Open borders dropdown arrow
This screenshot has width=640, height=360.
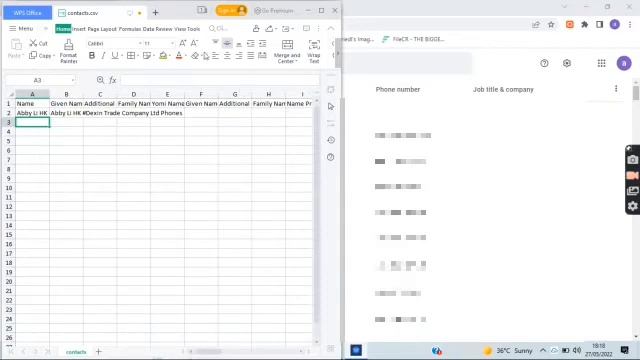pos(138,56)
